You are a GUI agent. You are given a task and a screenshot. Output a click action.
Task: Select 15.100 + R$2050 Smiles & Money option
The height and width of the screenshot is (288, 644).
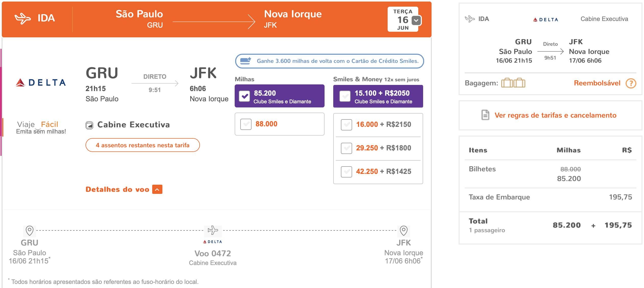point(345,96)
